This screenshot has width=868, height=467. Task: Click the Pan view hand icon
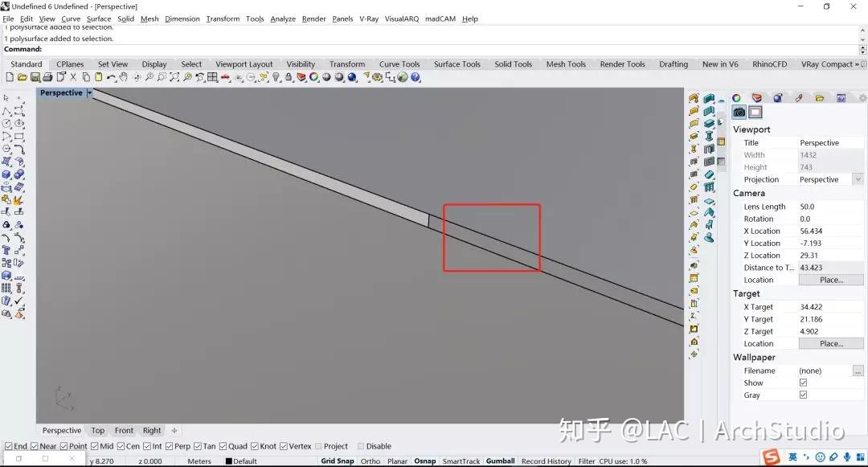point(124,77)
